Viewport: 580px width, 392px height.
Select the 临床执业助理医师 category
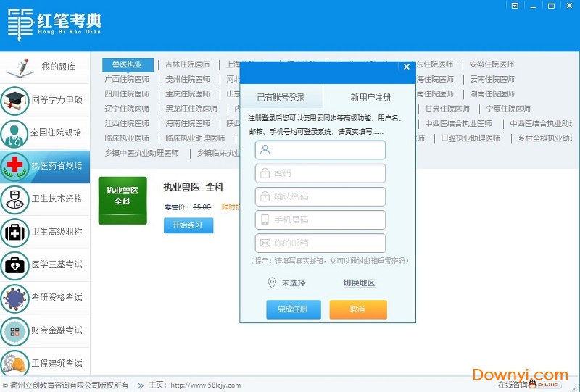(x=195, y=138)
